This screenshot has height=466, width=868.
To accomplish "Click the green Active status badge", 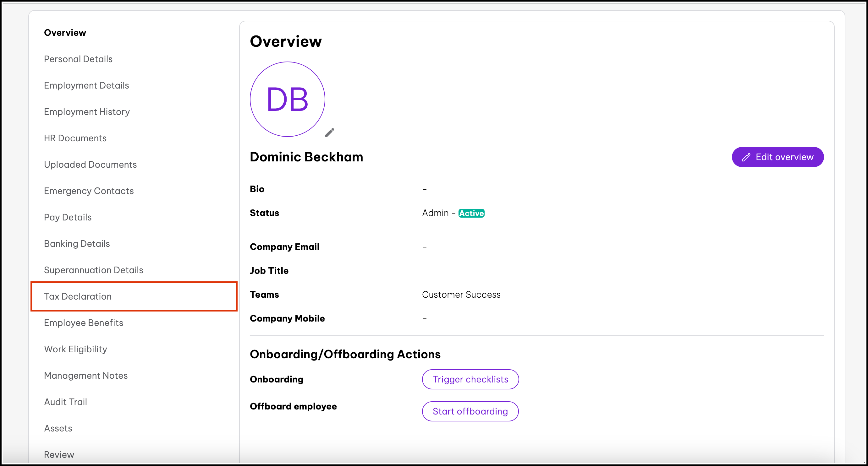I will [x=471, y=213].
